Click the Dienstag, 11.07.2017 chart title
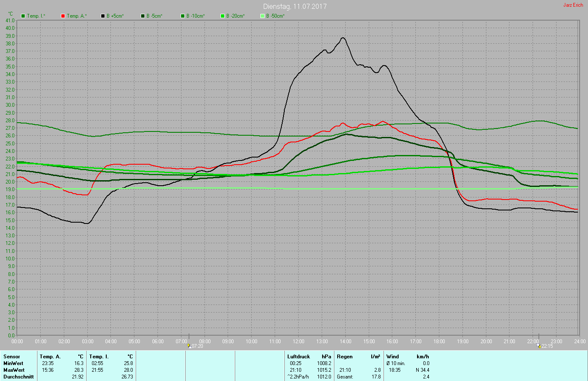 (x=295, y=6)
